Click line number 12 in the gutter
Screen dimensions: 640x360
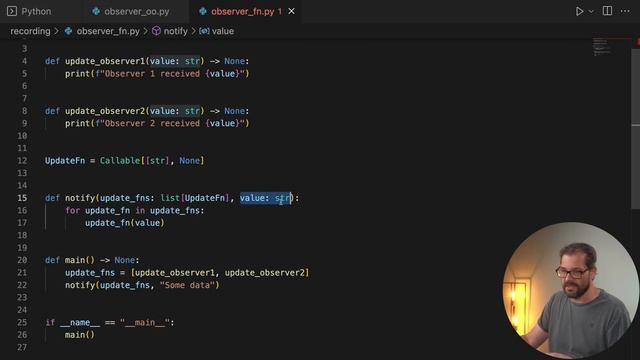[x=22, y=160]
